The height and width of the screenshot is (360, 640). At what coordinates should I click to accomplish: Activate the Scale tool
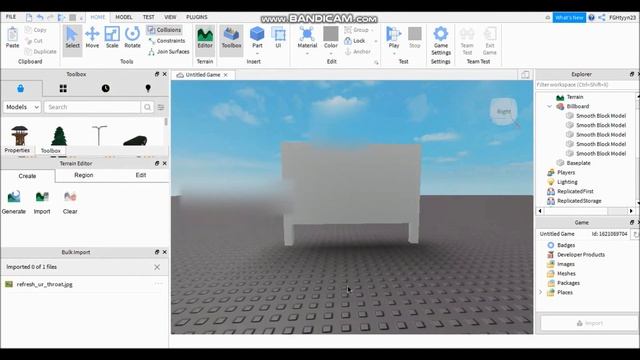(x=112, y=38)
